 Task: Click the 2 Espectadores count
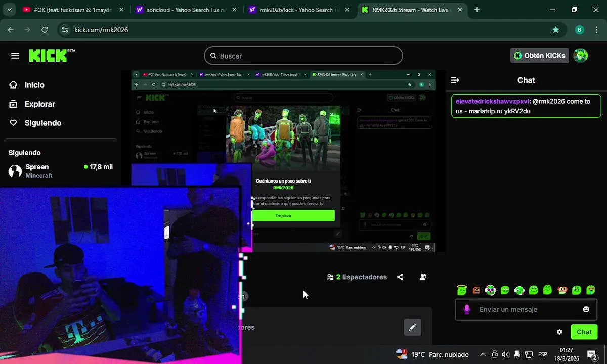357,277
